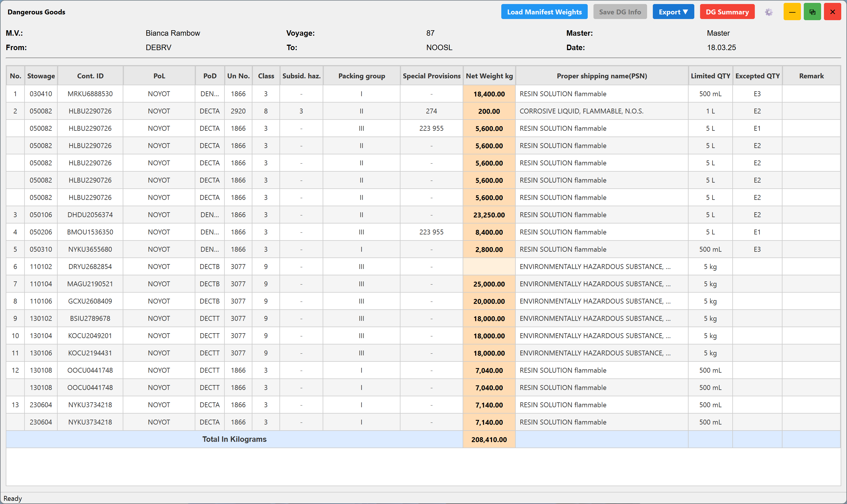Select net weight cell showing 23,250.00
The image size is (847, 504).
coord(489,215)
